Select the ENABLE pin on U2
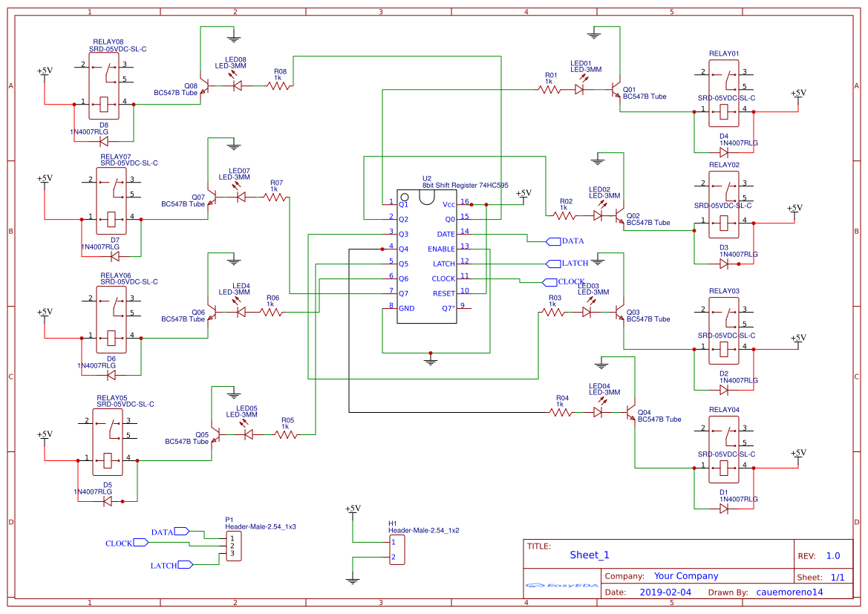This screenshot has height=614, width=868. (x=443, y=249)
